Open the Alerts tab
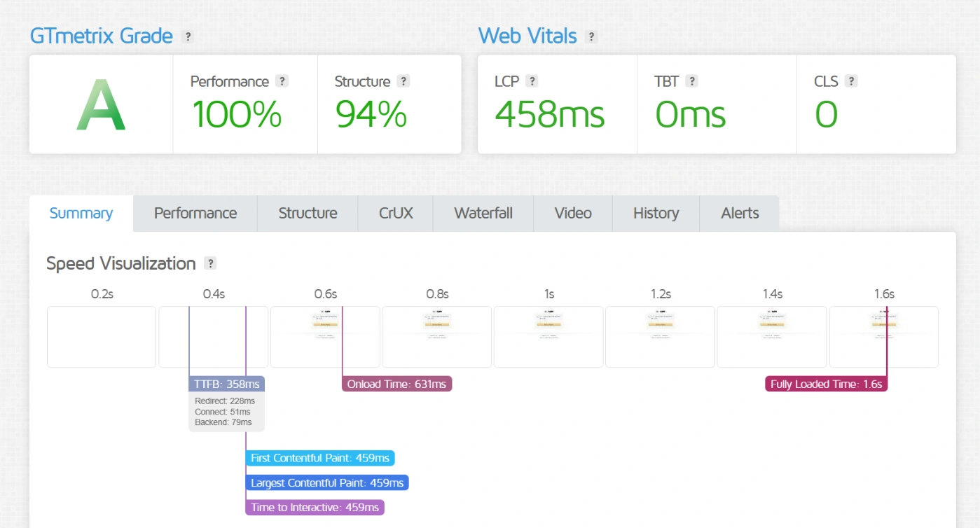 point(740,214)
